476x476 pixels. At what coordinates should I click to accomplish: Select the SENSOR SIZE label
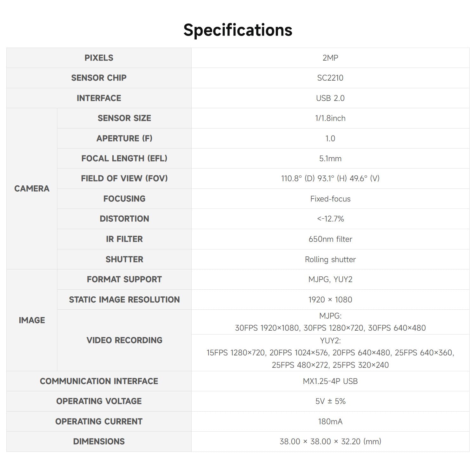pos(124,118)
